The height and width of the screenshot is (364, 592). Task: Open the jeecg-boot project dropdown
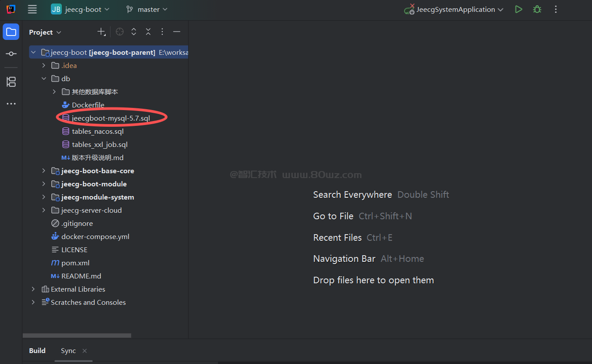[x=80, y=9]
